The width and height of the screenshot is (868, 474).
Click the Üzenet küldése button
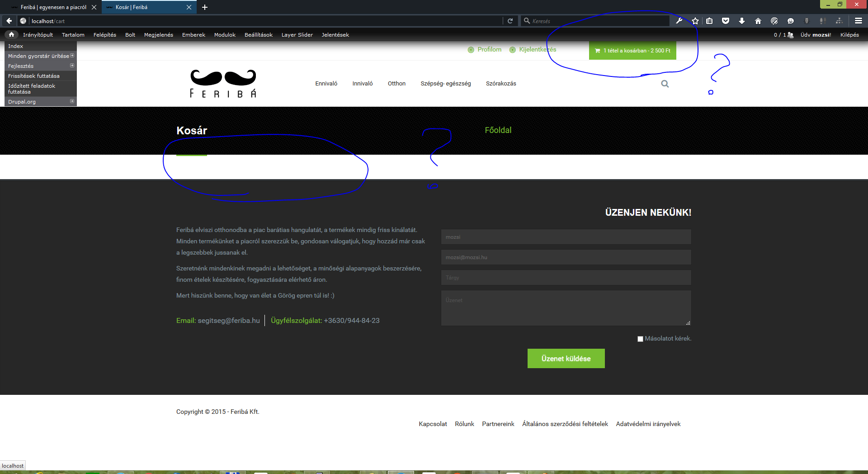coord(566,358)
